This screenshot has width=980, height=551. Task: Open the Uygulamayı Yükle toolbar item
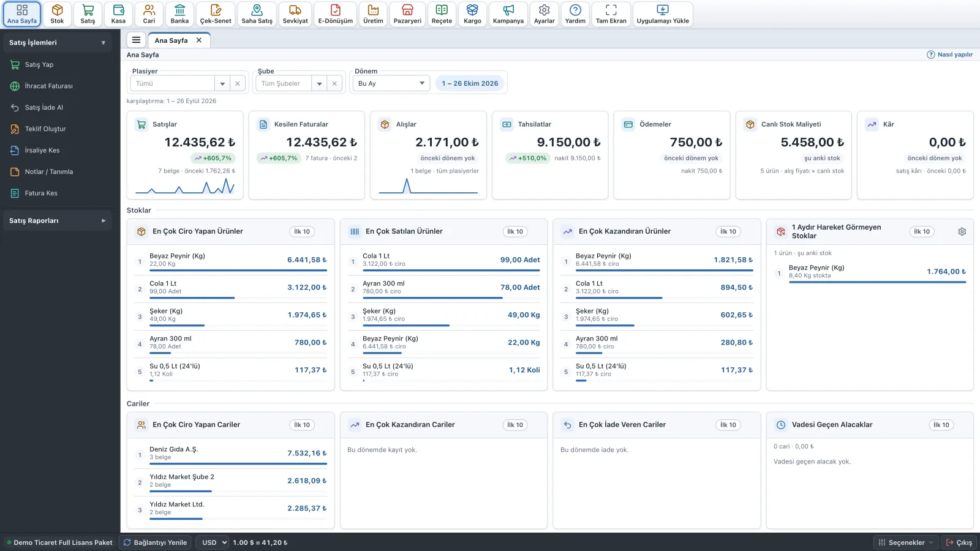663,14
